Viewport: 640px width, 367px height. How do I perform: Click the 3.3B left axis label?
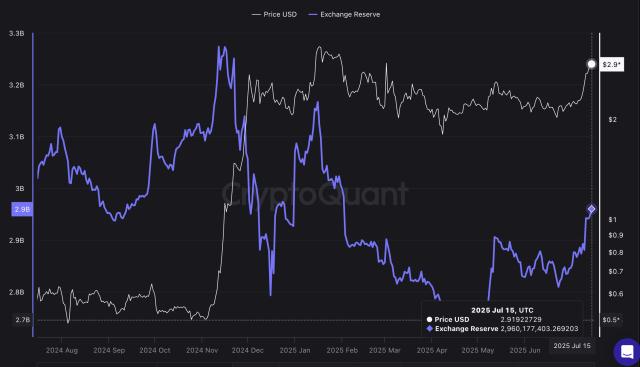tap(17, 33)
